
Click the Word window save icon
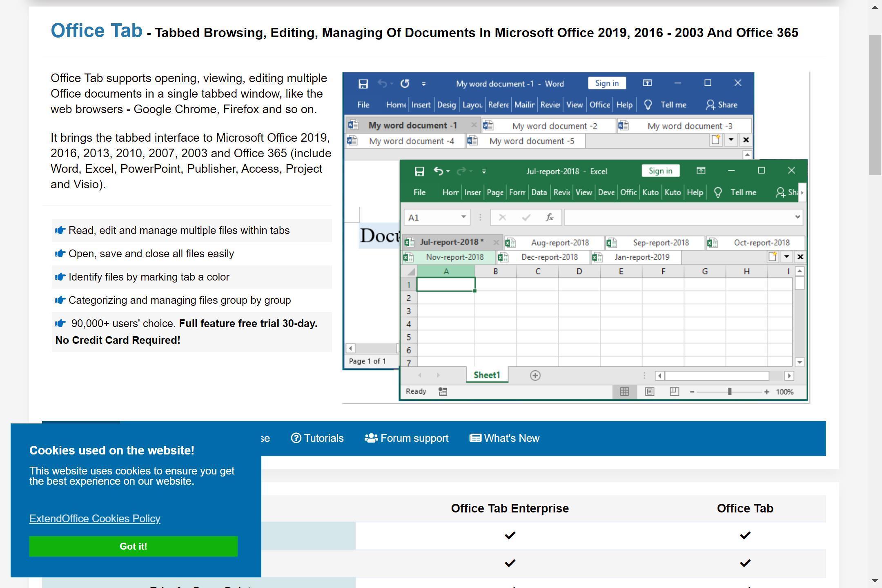coord(363,84)
